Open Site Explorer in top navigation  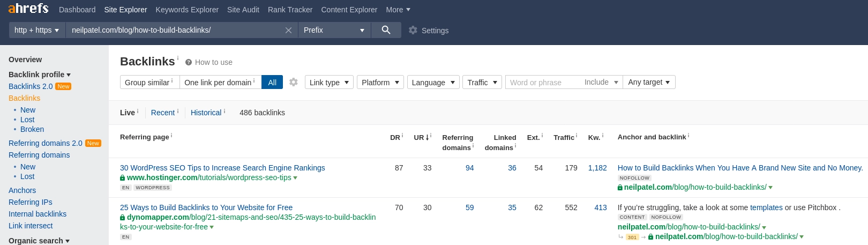point(125,10)
